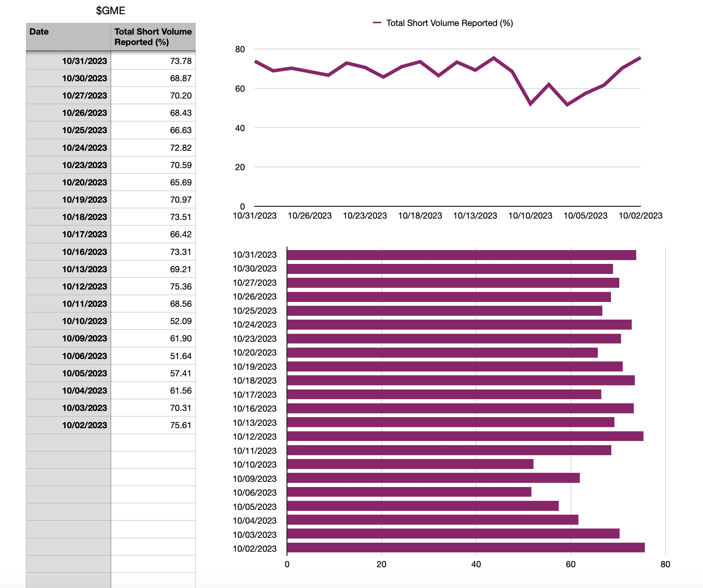Click the 10/31/2023 bar in the bar chart

[x=462, y=255]
